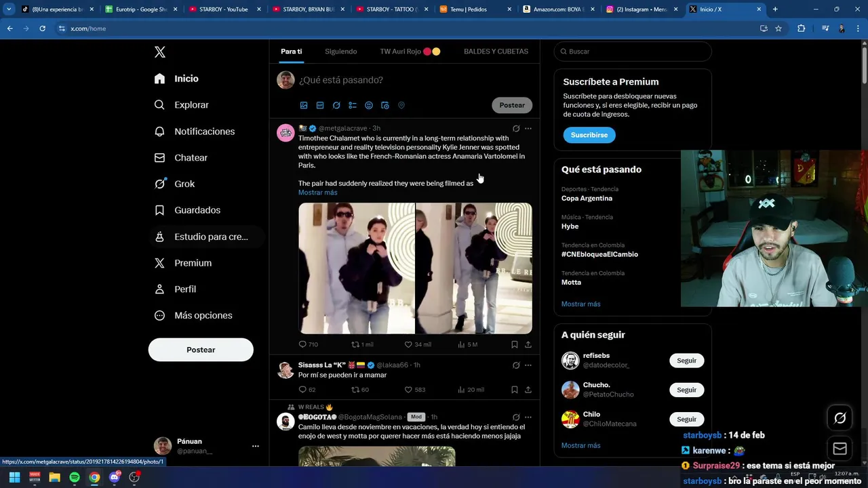
Task: Like the lakaa66 post
Action: click(x=415, y=390)
